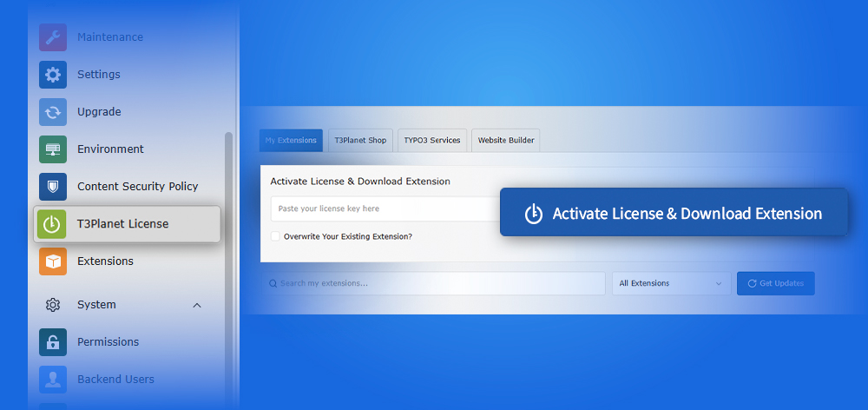Click the Maintenance wrench icon
This screenshot has height=410, width=868.
(x=53, y=37)
